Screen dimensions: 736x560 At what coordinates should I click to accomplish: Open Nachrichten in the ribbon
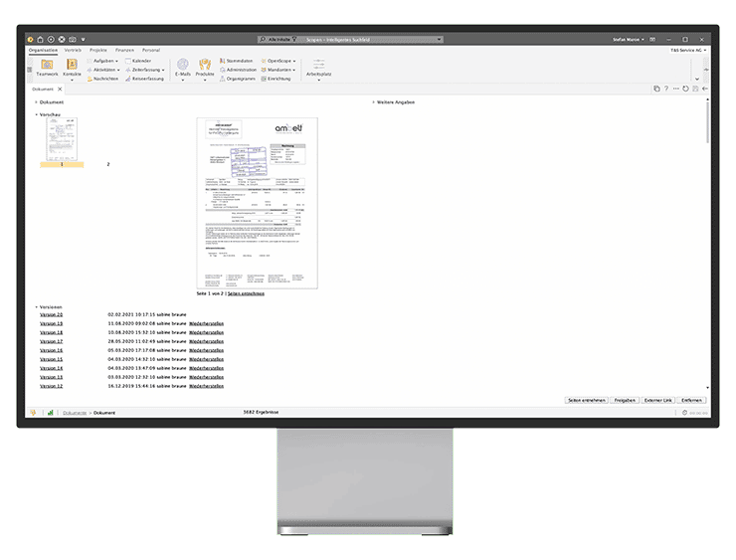pyautogui.click(x=102, y=79)
